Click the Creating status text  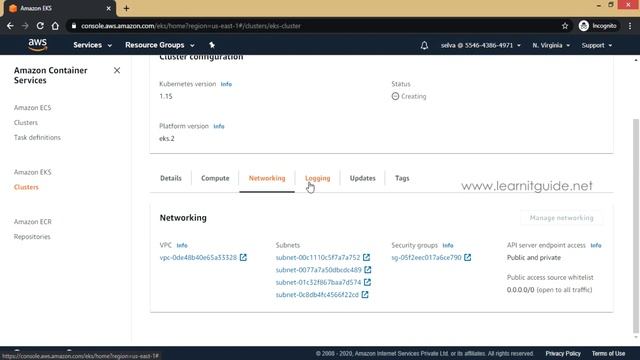click(x=413, y=96)
